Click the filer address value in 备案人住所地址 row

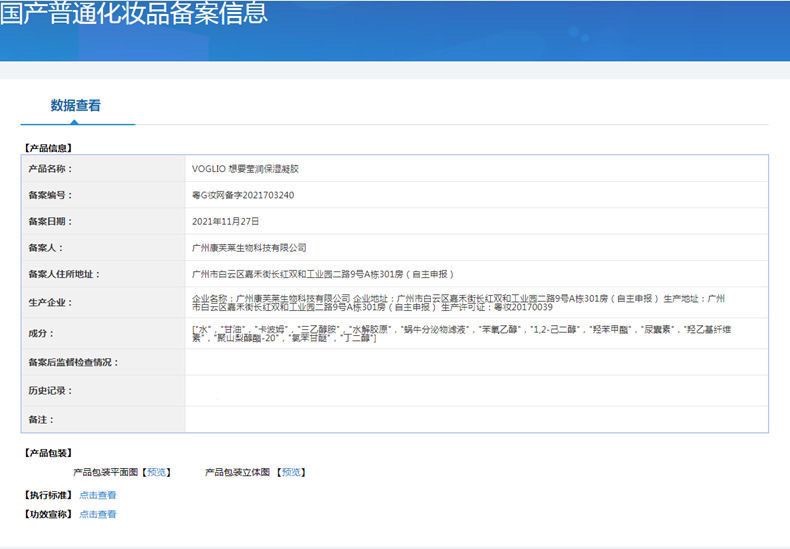(x=323, y=274)
